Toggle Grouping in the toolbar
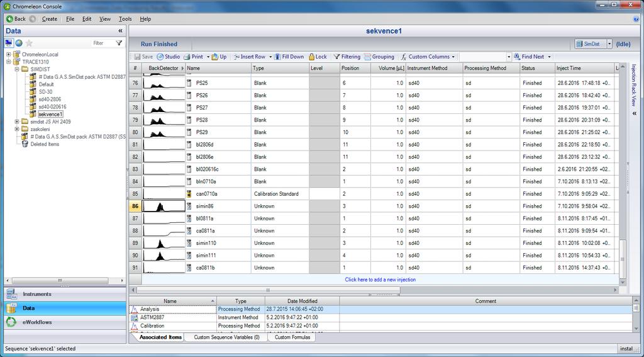The height and width of the screenshot is (357, 644). pyautogui.click(x=379, y=57)
